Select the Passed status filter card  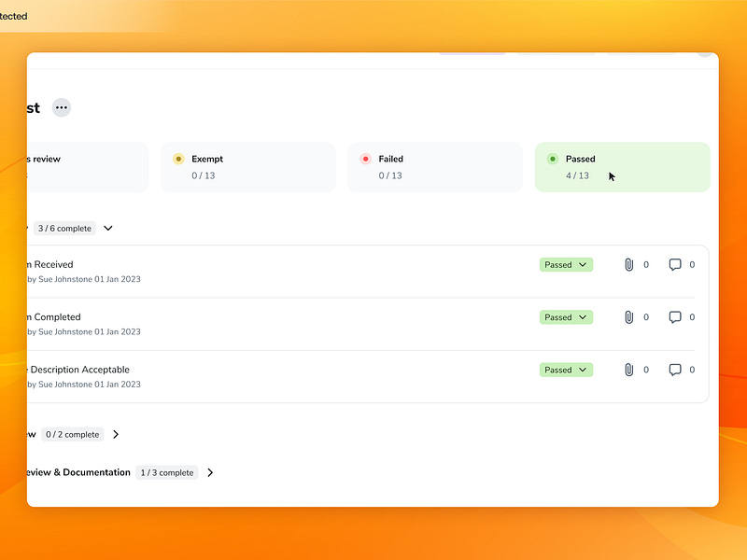point(622,167)
